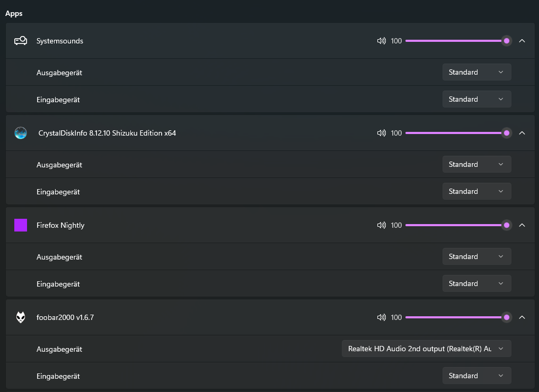Click the foobar2000 alien cat icon
This screenshot has width=539, height=392.
click(21, 317)
